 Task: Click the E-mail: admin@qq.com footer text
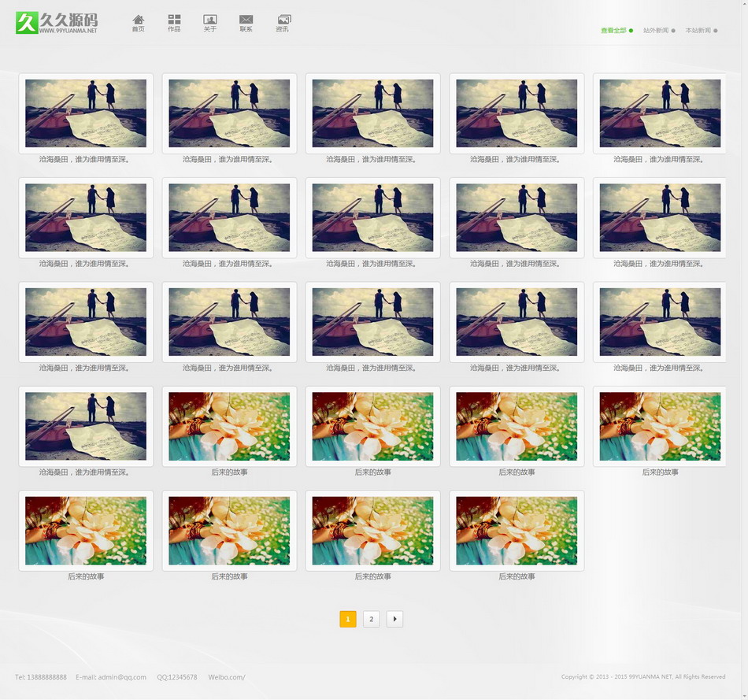pyautogui.click(x=111, y=677)
